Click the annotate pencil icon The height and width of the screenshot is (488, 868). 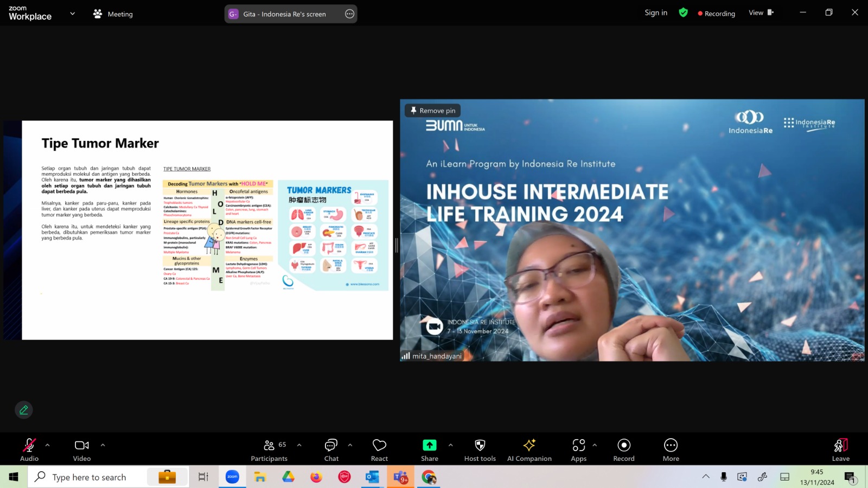click(x=24, y=410)
